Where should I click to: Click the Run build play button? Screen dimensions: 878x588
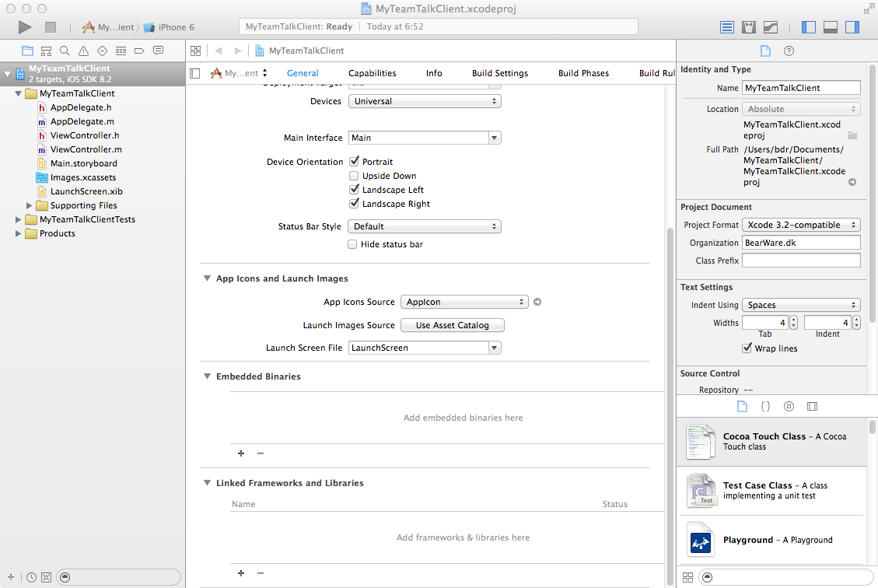click(25, 27)
